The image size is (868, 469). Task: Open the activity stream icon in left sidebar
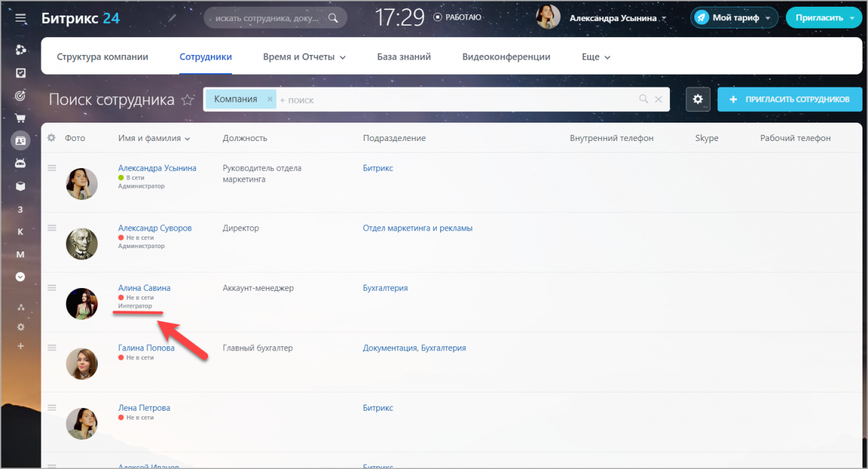20,50
